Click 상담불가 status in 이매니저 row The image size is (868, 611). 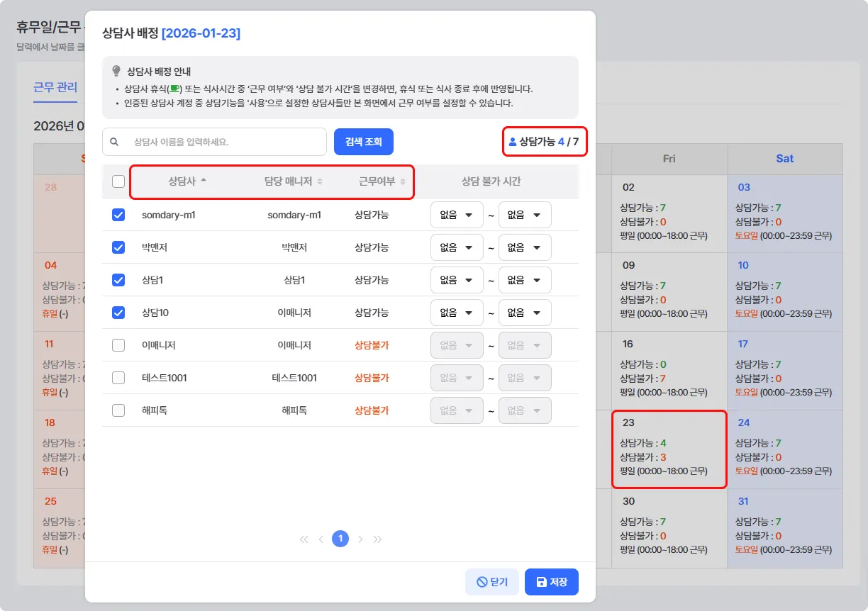(372, 345)
